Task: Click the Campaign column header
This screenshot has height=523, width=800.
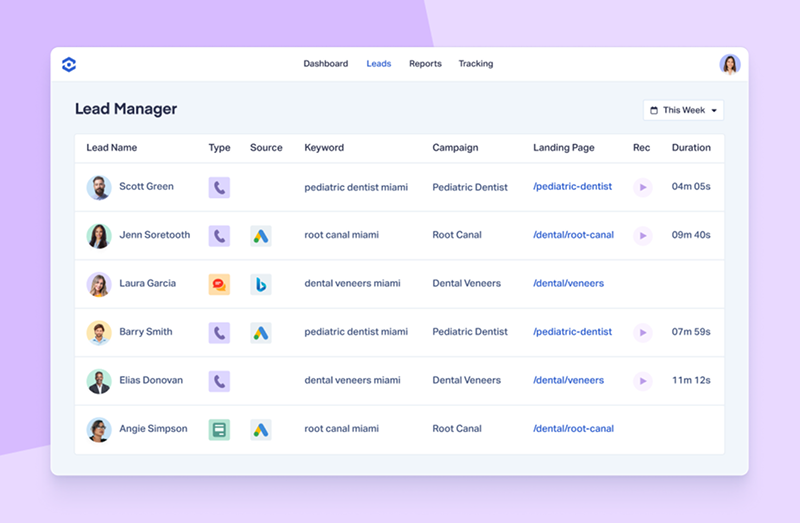Action: 455,148
